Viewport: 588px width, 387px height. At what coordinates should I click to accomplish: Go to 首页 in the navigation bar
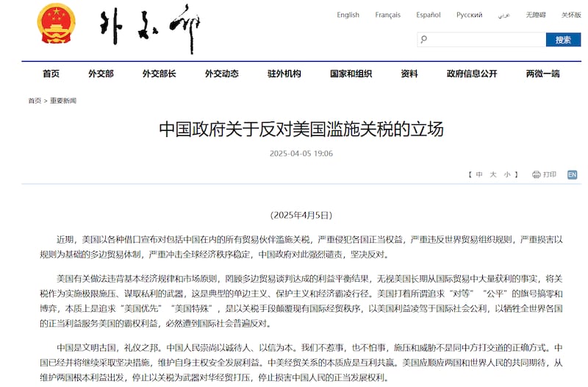coord(51,74)
